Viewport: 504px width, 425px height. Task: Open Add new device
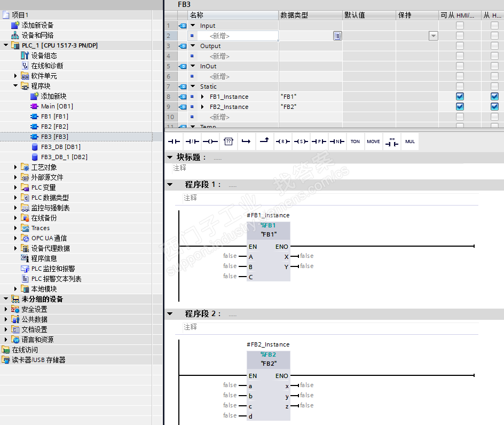tap(37, 25)
